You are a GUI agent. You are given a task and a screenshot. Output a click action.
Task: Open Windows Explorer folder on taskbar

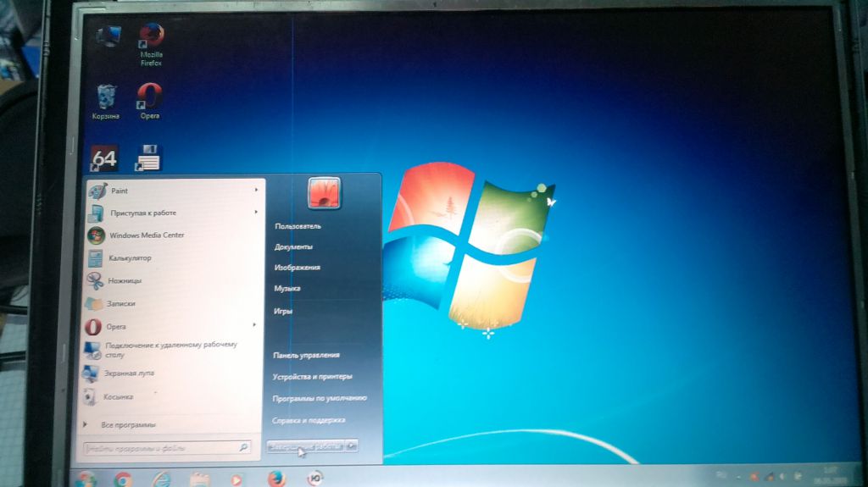click(198, 480)
